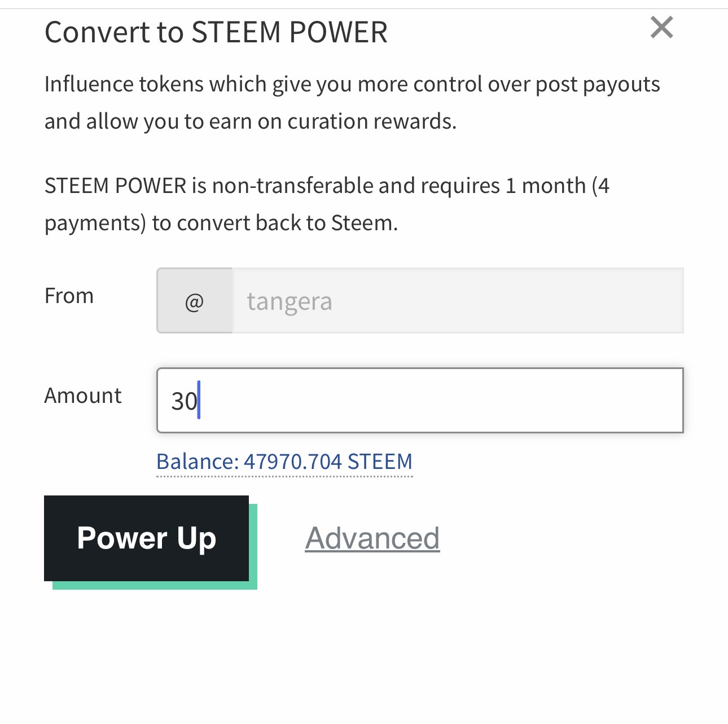Screen dimensions: 728x724
Task: Click "STEEM POWER" starting the second paragraph
Action: pyautogui.click(x=115, y=186)
